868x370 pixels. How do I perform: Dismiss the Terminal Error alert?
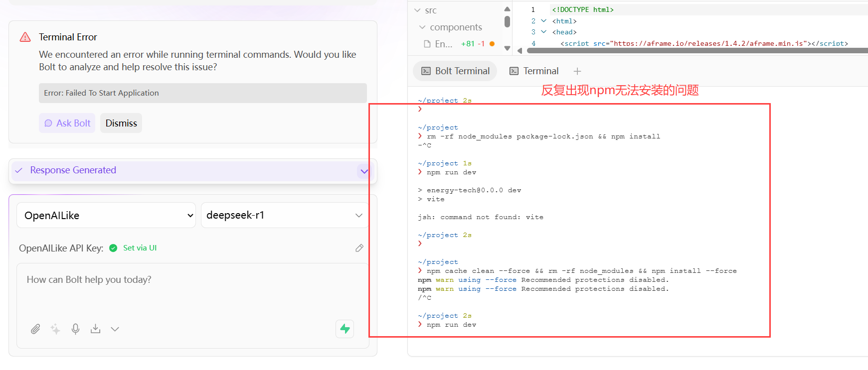click(121, 123)
